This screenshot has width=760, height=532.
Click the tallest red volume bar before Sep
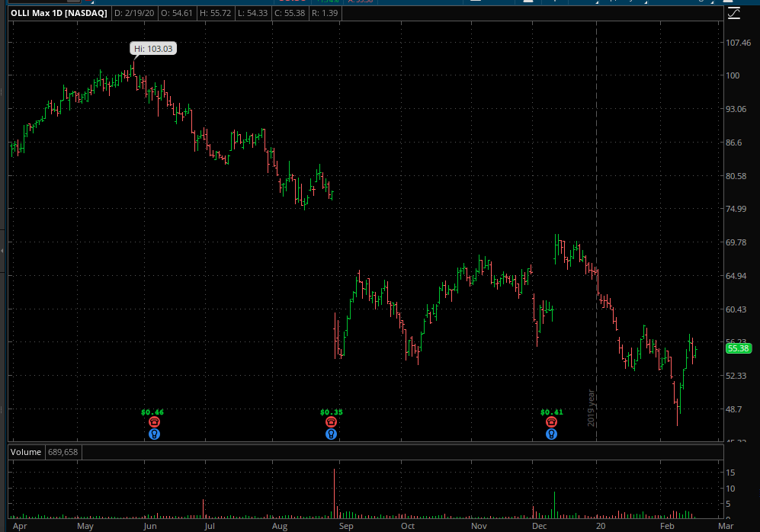[335, 493]
